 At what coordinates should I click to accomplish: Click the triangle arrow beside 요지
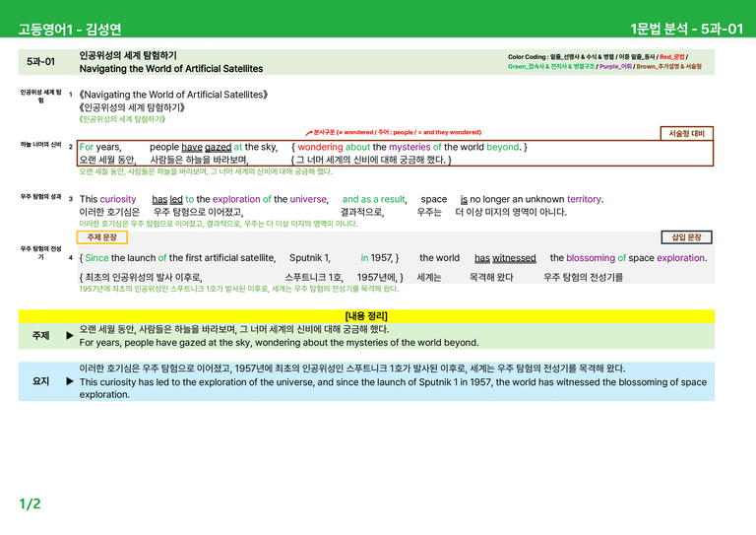(x=70, y=381)
